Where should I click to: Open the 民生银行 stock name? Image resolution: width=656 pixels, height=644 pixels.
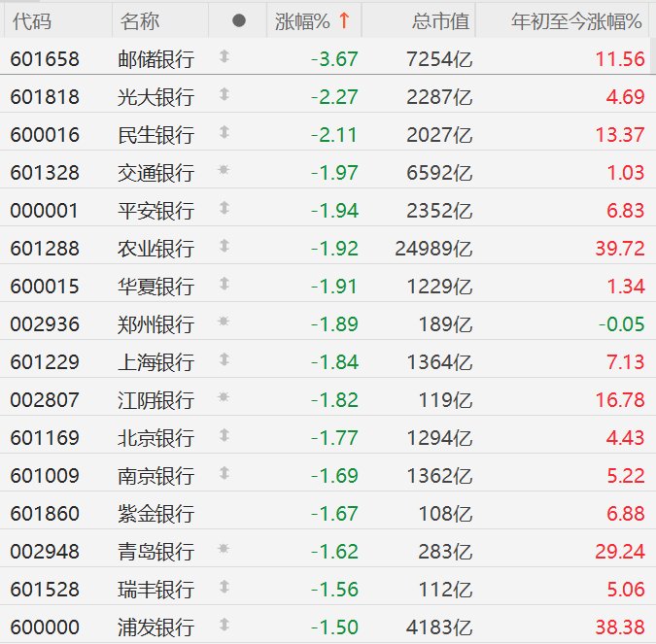click(156, 135)
